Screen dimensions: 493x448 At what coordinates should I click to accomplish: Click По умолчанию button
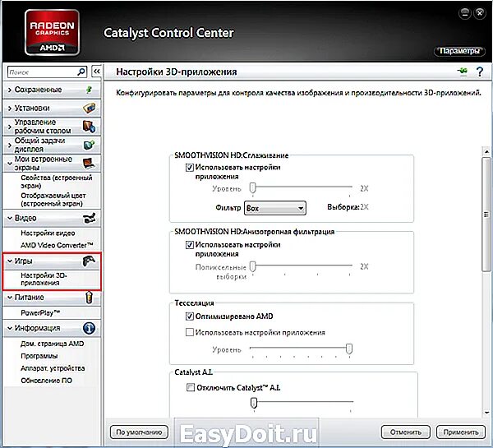click(x=140, y=432)
